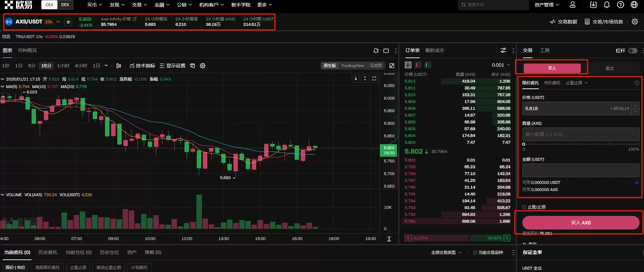This screenshot has height=272, width=644.
Task: Enable the current trading pair (当前交易品种) checkbox
Action: pos(475,253)
